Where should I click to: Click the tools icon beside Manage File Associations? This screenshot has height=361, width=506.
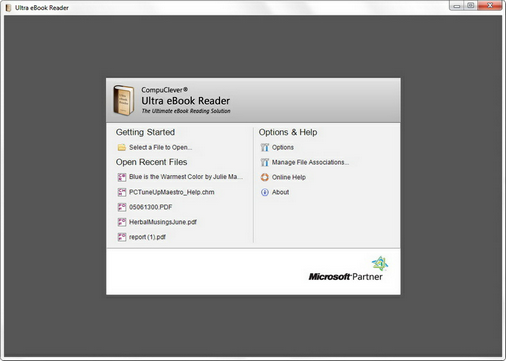(x=265, y=162)
